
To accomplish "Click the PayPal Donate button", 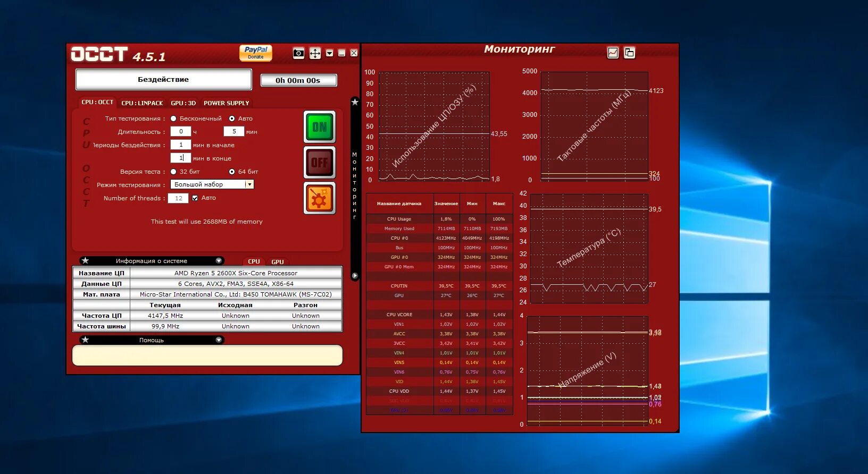I will coord(256,53).
